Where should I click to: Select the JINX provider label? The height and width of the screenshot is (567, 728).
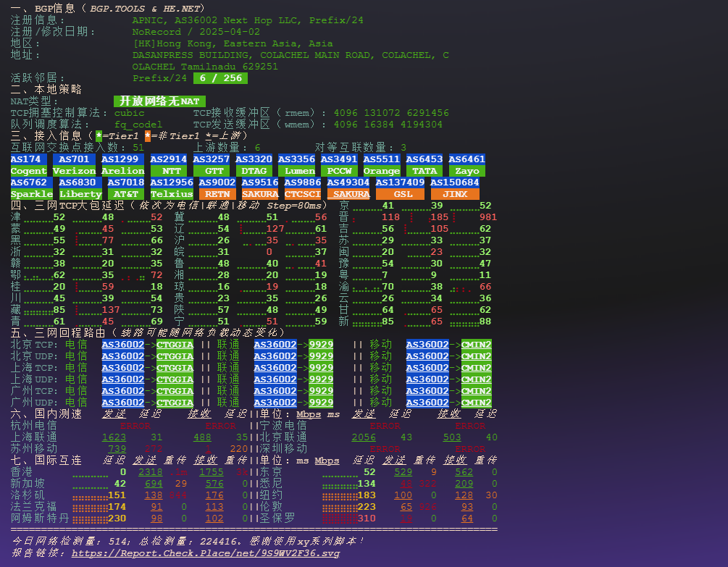point(455,194)
